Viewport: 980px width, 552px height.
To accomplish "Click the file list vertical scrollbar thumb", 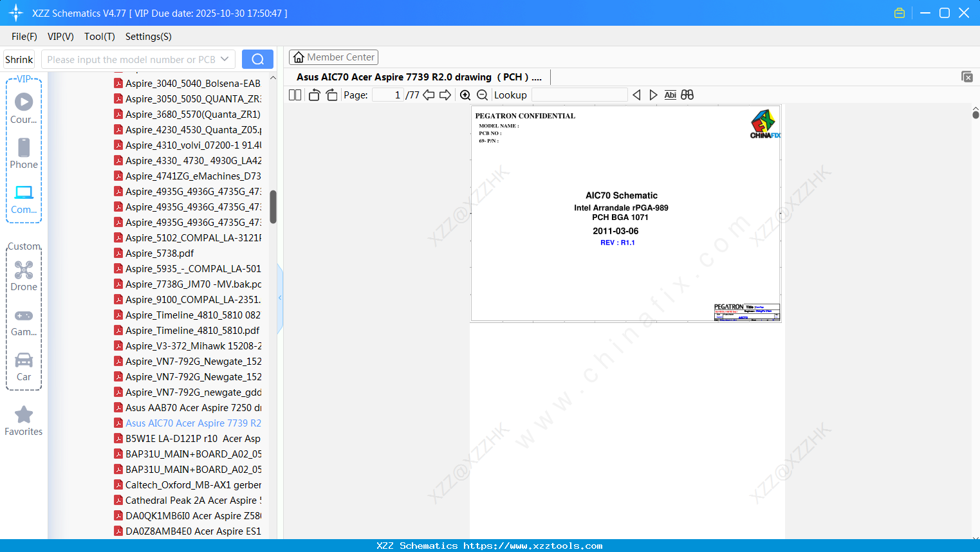I will point(273,207).
